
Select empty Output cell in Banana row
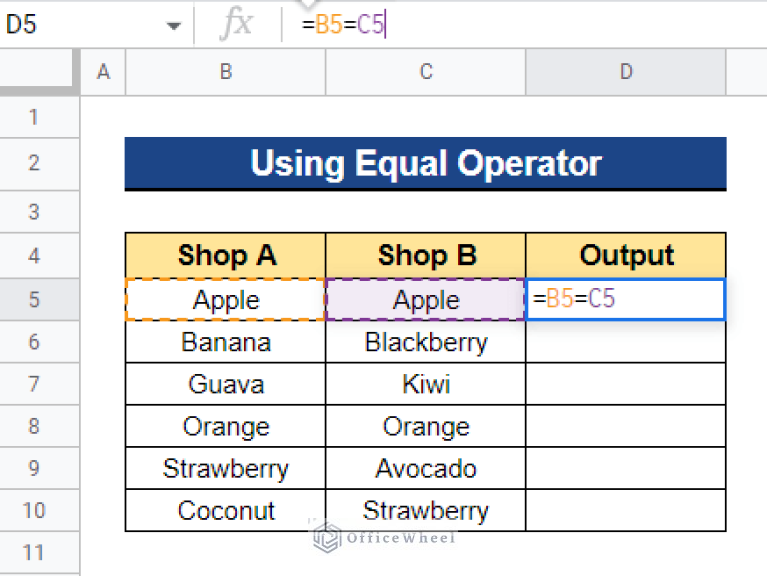click(x=626, y=342)
